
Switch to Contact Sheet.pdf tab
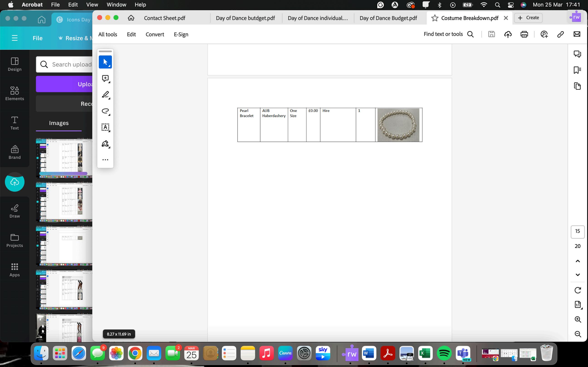(164, 18)
